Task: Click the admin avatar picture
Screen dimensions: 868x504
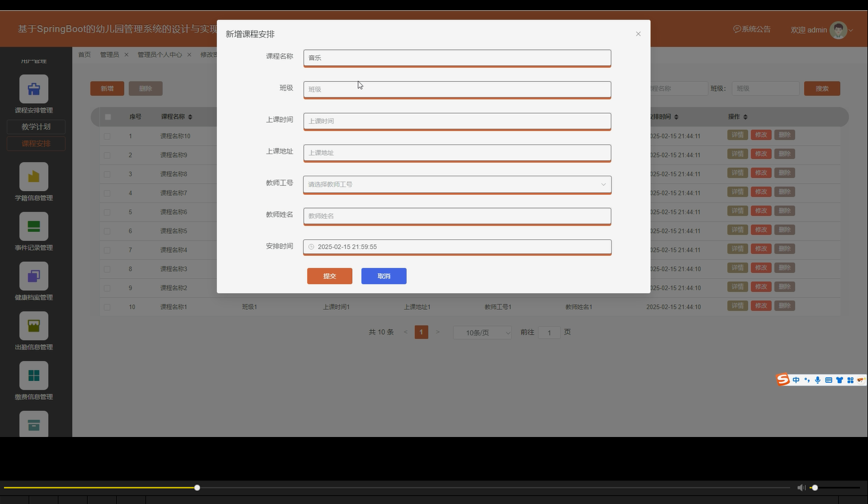Action: [x=838, y=30]
